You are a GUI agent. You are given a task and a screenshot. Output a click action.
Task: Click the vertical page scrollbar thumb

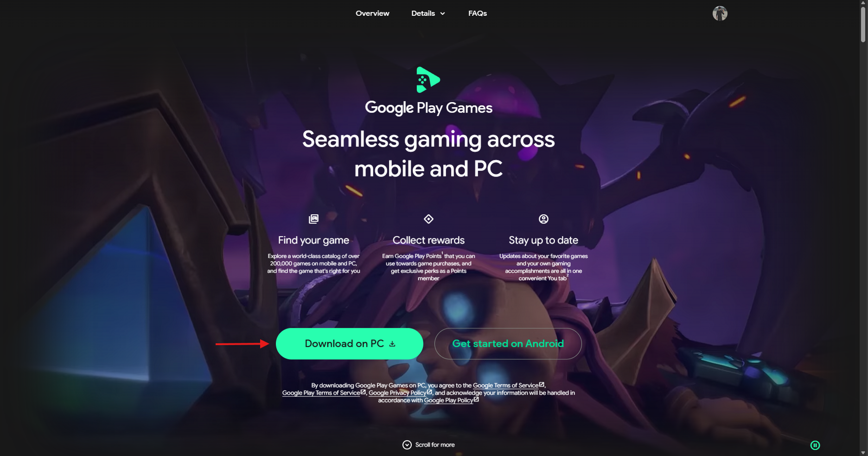pos(863,24)
